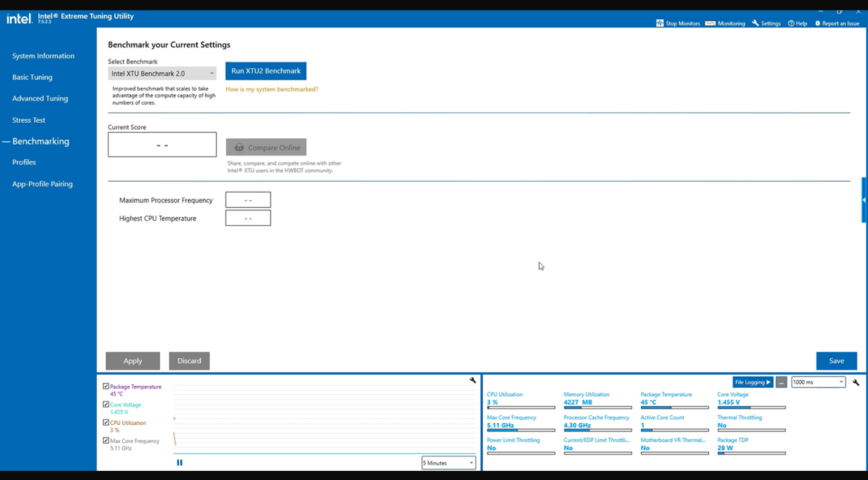The height and width of the screenshot is (480, 868).
Task: Go to Stress Test in sidebar
Action: (29, 120)
